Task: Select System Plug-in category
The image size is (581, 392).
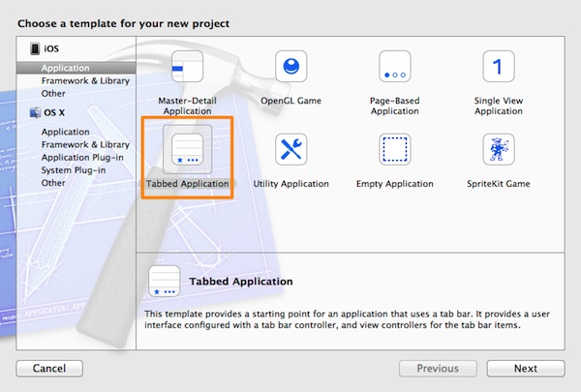Action: point(74,169)
